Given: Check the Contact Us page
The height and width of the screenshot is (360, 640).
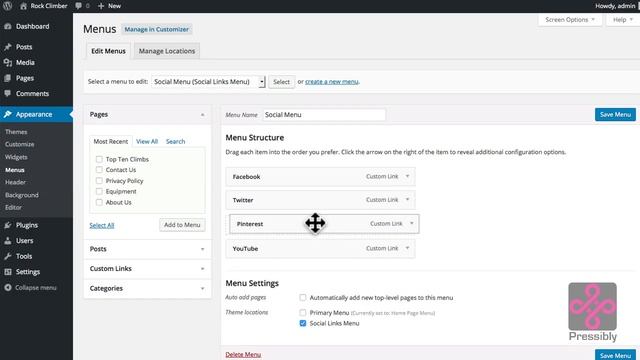Looking at the screenshot, I should [x=99, y=170].
